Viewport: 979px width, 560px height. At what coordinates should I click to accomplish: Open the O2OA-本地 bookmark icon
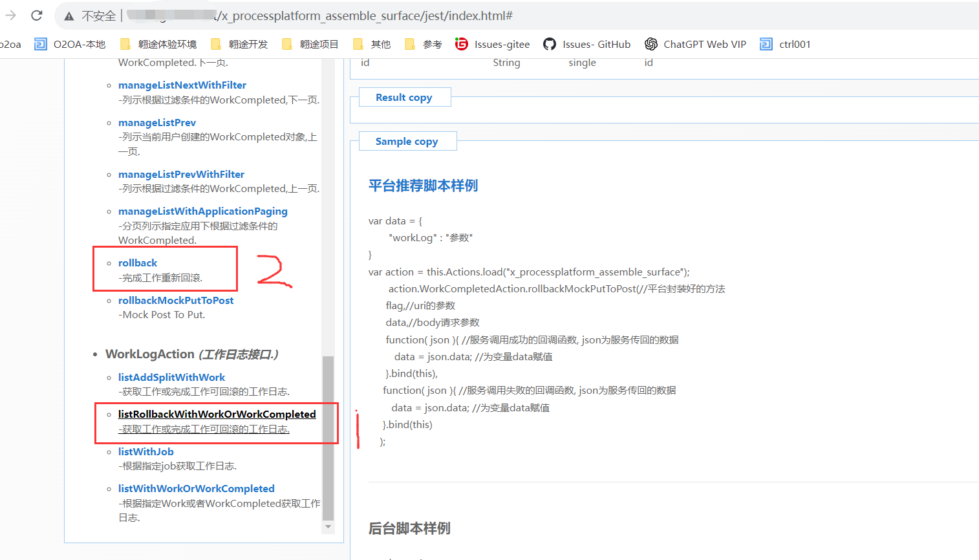click(x=40, y=44)
